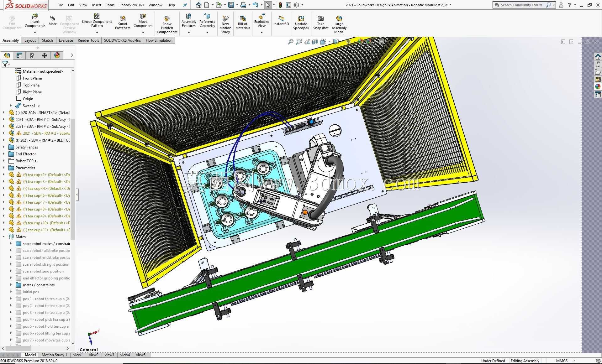
Task: Open Design Library in the task pane
Action: pos(598,64)
